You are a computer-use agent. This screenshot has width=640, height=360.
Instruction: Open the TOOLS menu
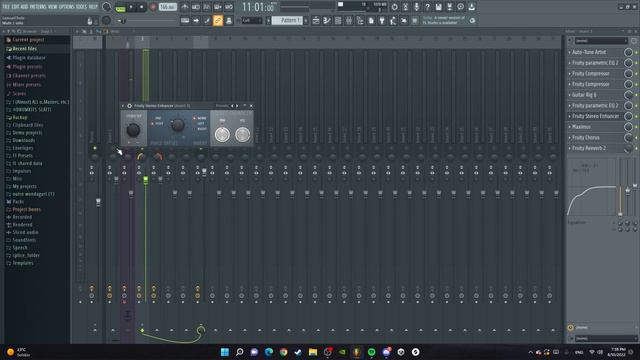point(82,7)
